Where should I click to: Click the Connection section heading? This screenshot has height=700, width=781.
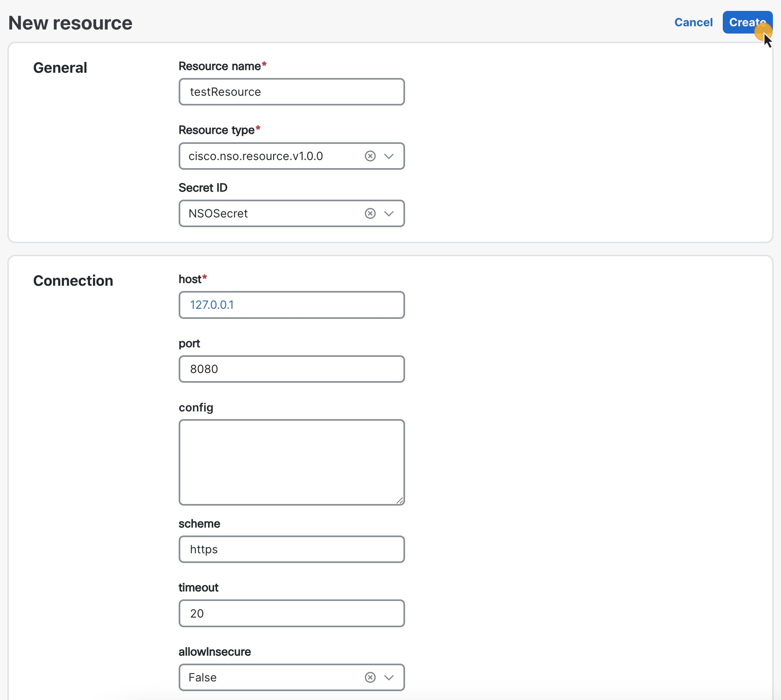(x=73, y=280)
